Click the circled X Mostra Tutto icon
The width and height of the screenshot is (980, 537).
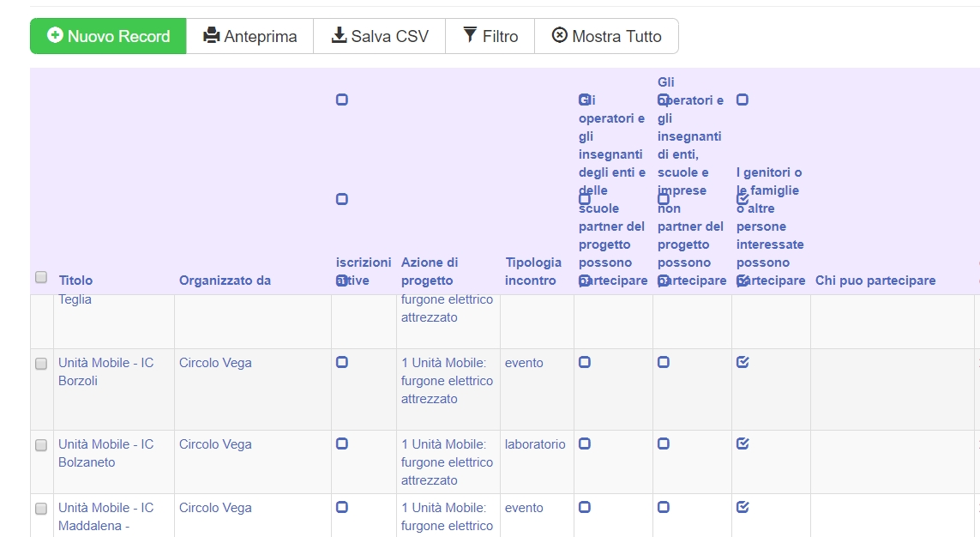point(560,35)
